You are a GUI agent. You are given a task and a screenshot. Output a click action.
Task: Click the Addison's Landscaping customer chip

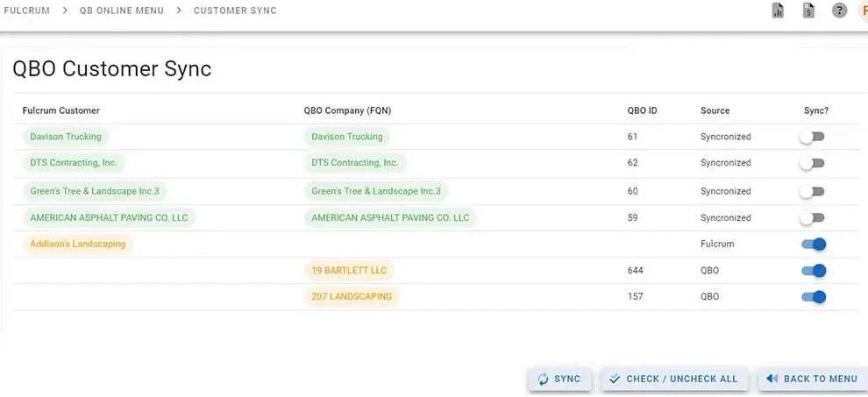[78, 244]
